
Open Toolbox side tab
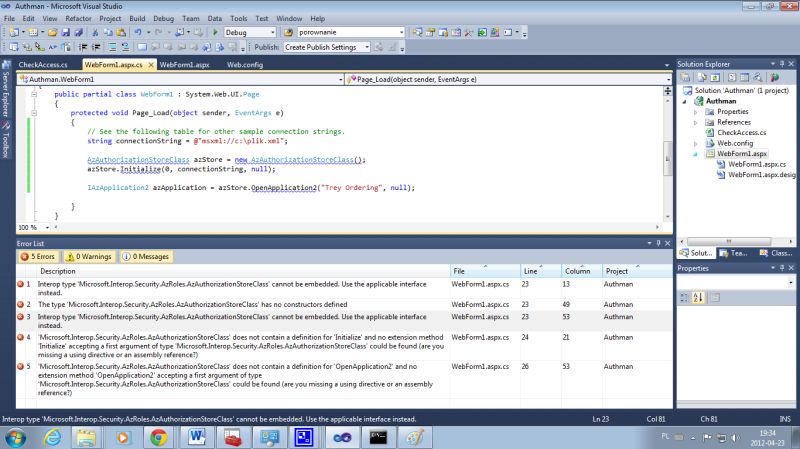click(x=6, y=140)
